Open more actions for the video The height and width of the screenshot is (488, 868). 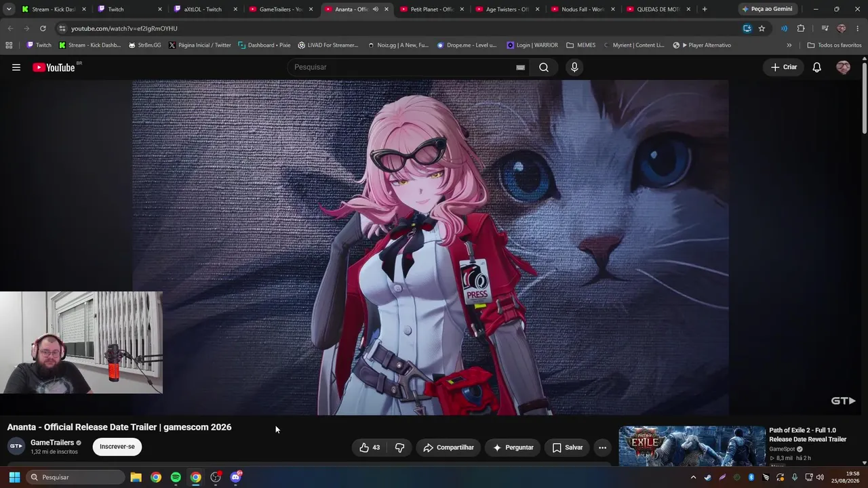pyautogui.click(x=602, y=447)
